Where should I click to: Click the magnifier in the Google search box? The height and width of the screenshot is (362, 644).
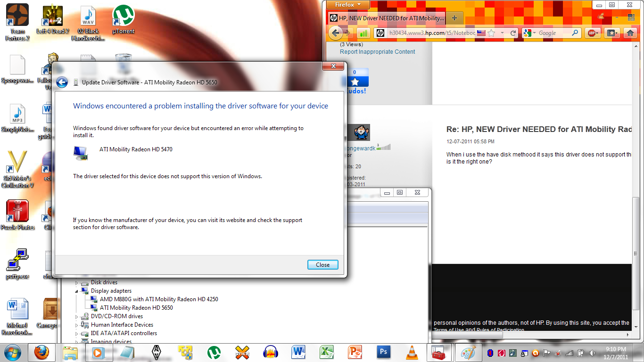575,33
